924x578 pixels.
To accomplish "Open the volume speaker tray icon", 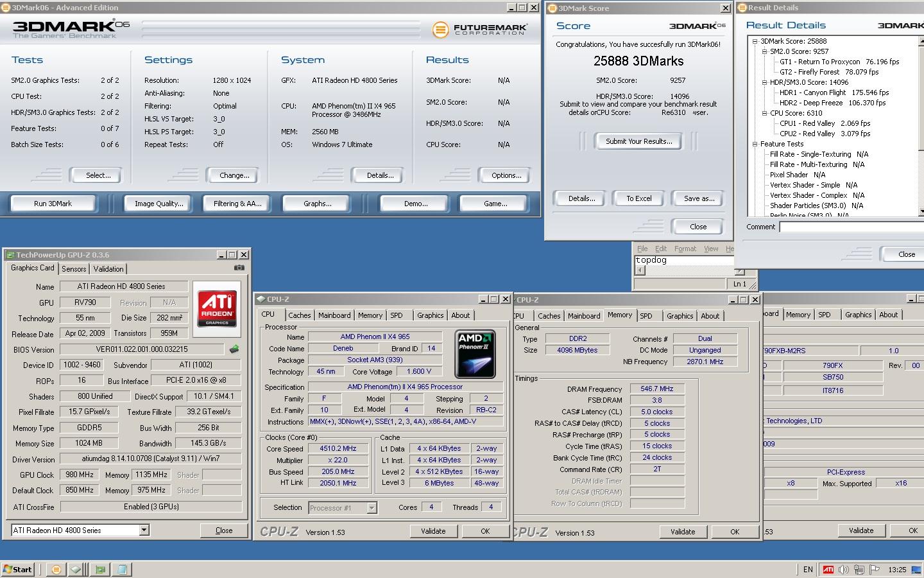I will point(843,569).
